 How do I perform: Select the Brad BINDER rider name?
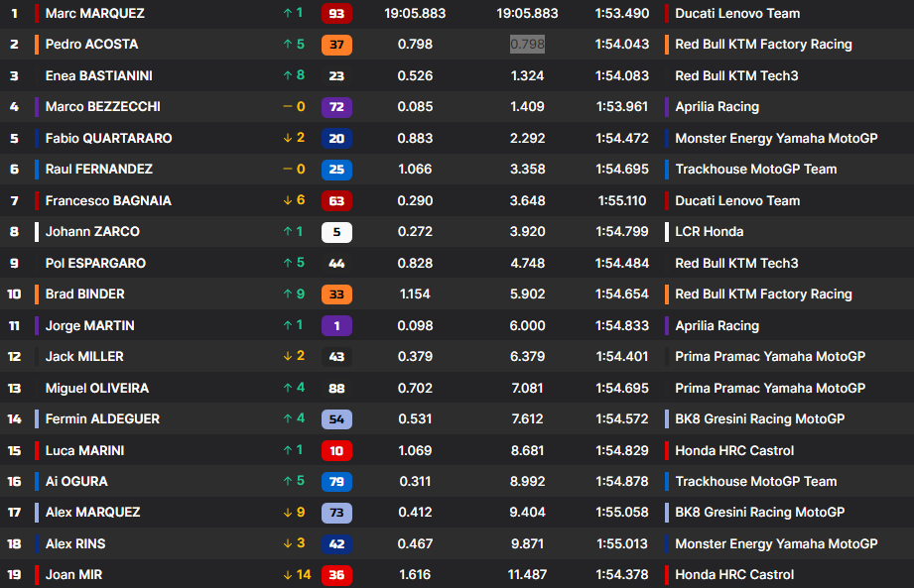pyautogui.click(x=85, y=294)
